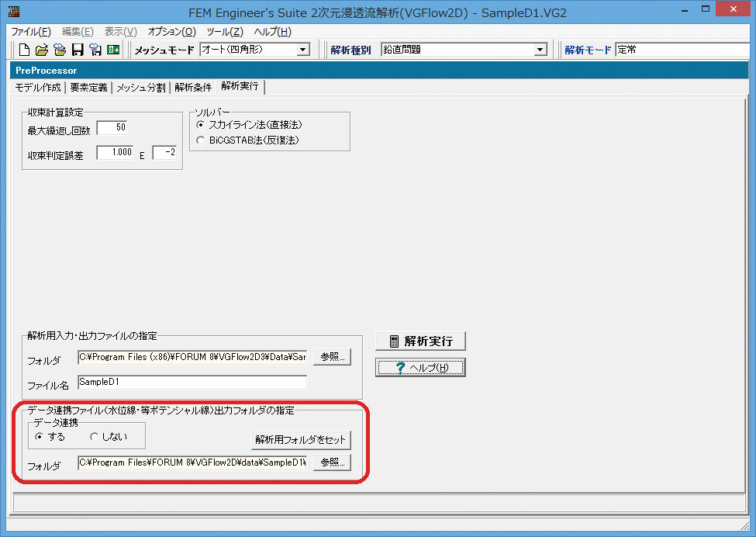Open the 解析種別 dropdown
Image resolution: width=756 pixels, height=537 pixels.
tap(540, 50)
